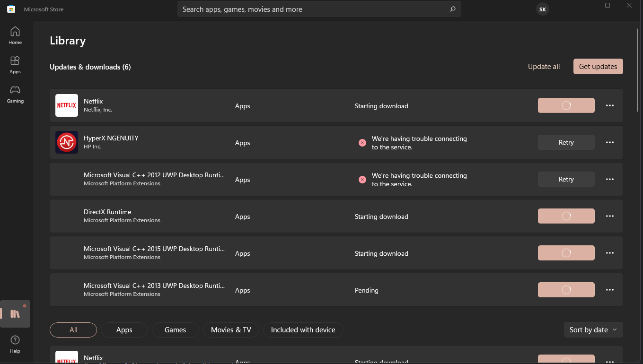Click the Visual C++ 2015 download progress button
The width and height of the screenshot is (643, 364).
click(x=566, y=253)
